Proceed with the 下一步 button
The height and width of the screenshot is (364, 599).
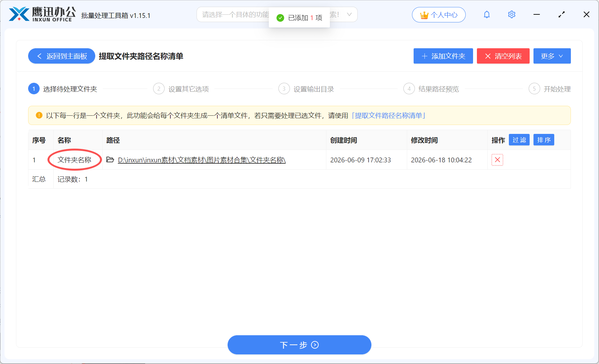299,345
